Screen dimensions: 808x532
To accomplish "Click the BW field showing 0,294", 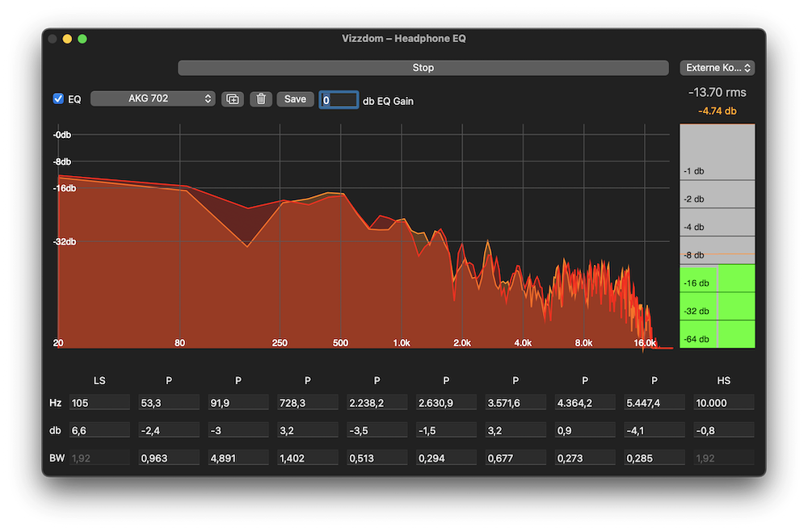I will point(446,458).
